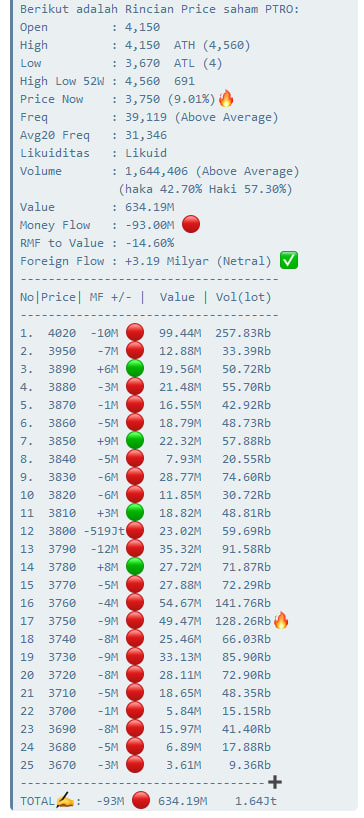Click the red circle at price 4020
This screenshot has height=818, width=364.
click(x=135, y=332)
